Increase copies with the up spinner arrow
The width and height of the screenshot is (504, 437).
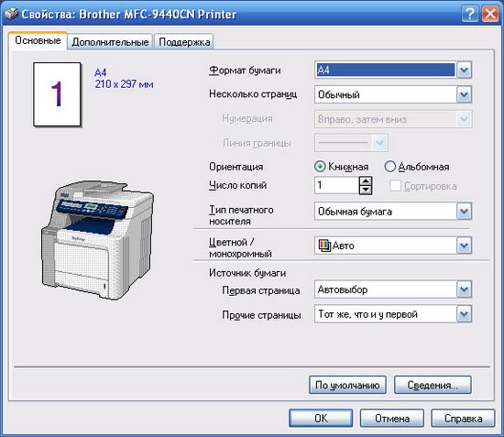[366, 180]
